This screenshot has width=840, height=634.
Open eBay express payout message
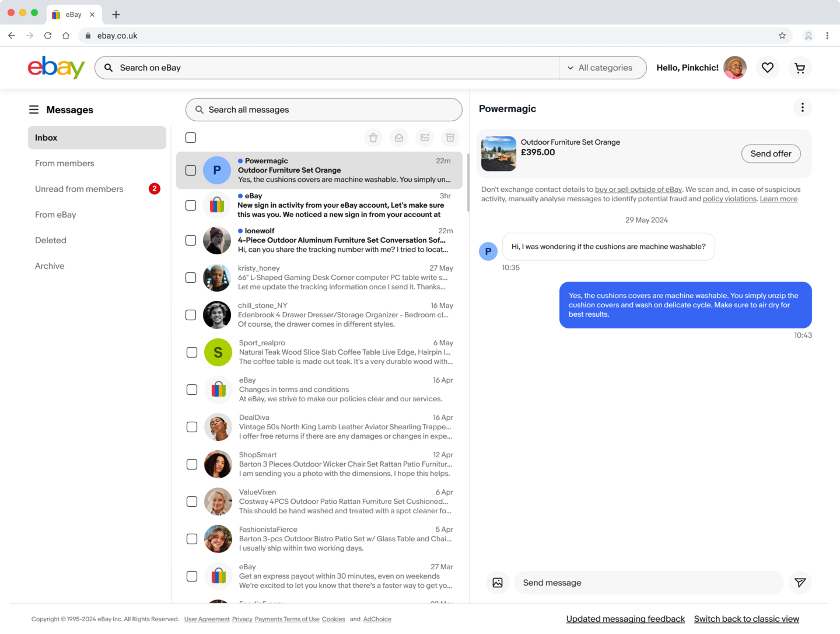[320, 576]
